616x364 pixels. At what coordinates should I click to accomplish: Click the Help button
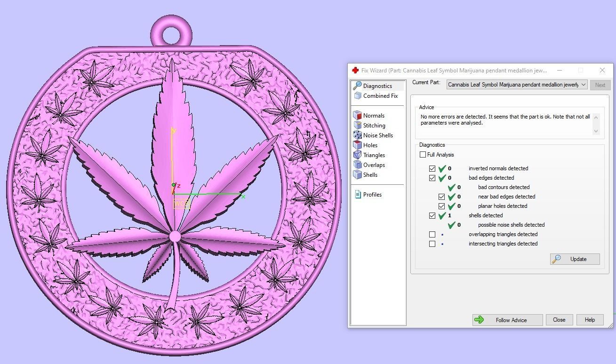[590, 320]
